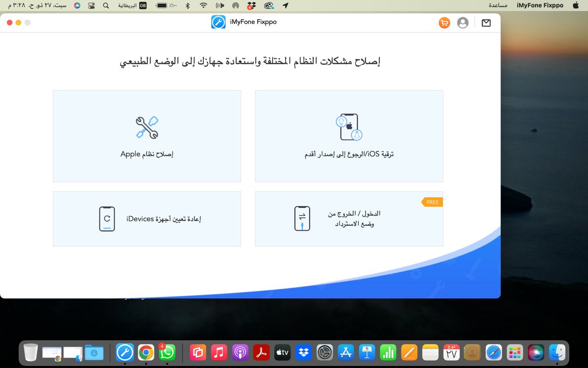Open Finder in the Dock
This screenshot has width=588, height=368.
pos(557,352)
